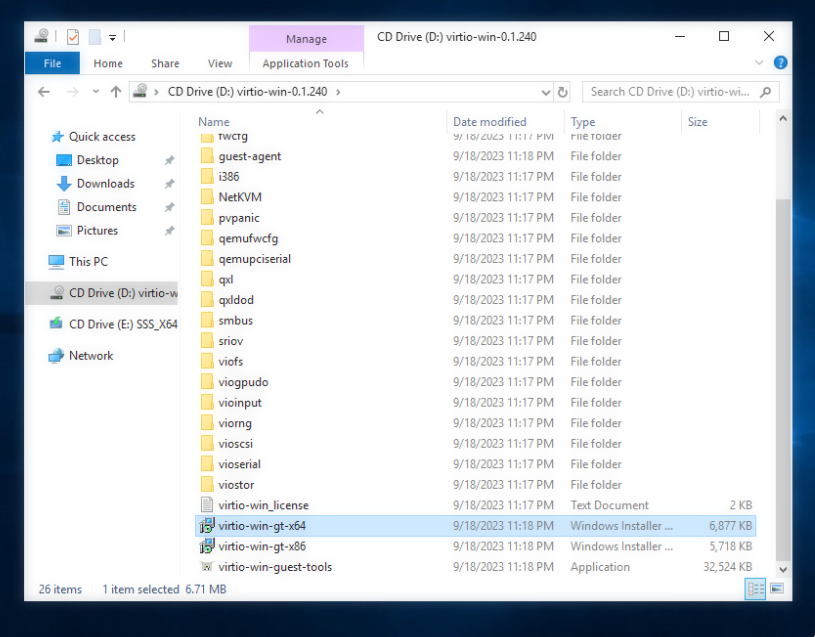The image size is (815, 637).
Task: Click the Back navigation button
Action: (x=43, y=91)
